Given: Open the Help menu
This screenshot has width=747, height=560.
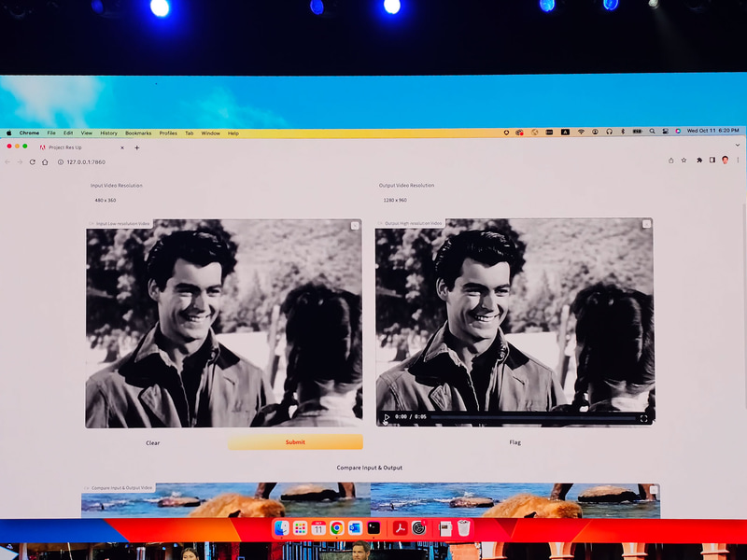Looking at the screenshot, I should (x=233, y=133).
